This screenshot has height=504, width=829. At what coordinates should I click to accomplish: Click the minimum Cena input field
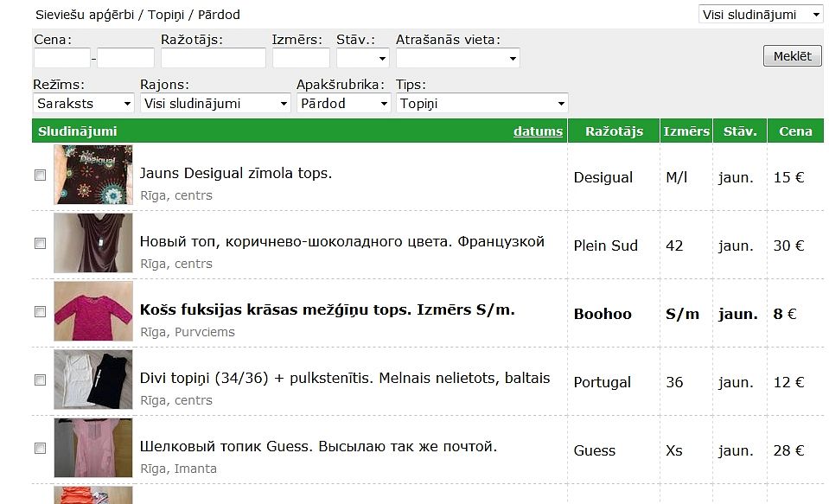(x=62, y=58)
